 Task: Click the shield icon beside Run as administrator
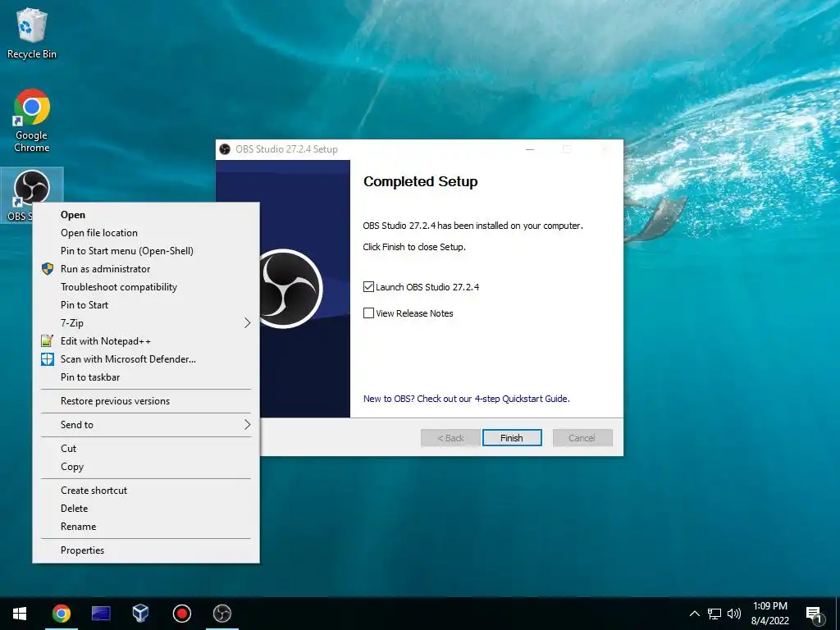48,269
